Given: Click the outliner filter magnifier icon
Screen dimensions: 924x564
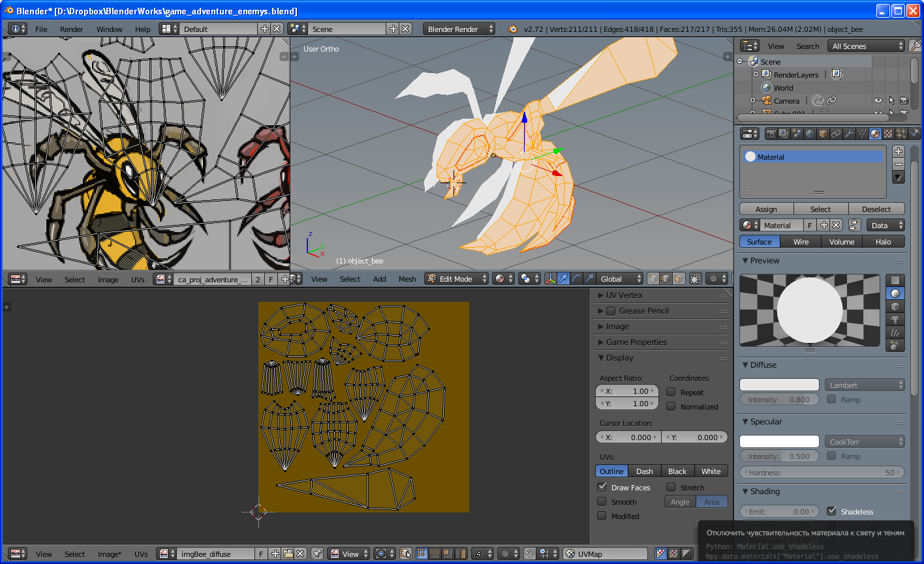Looking at the screenshot, I should [916, 46].
